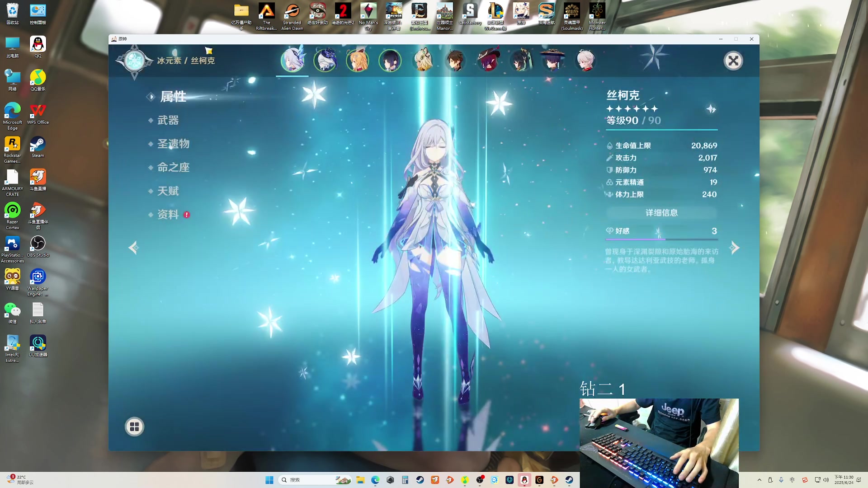Viewport: 868px width, 488px height.
Task: Open the taskbar clock and date
Action: click(x=844, y=480)
